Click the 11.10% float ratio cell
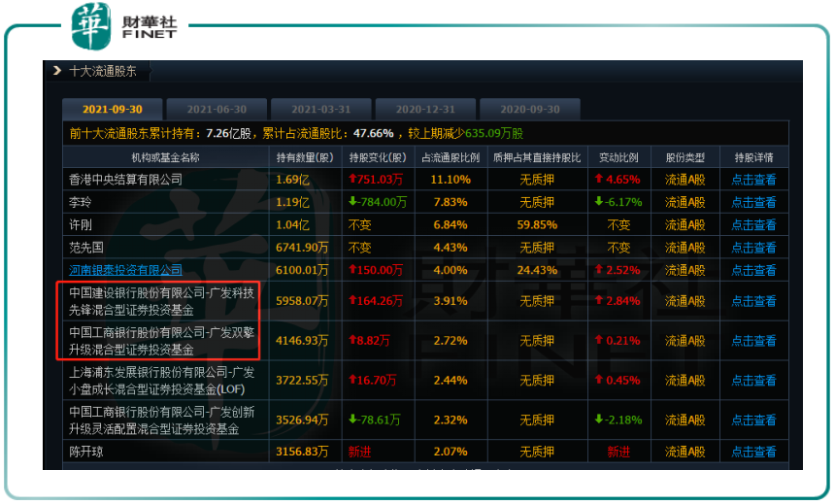The width and height of the screenshot is (835, 504). tap(451, 180)
